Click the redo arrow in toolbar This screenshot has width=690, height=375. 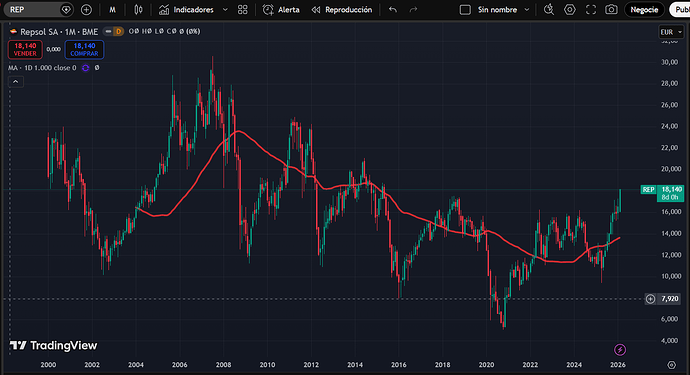point(413,10)
